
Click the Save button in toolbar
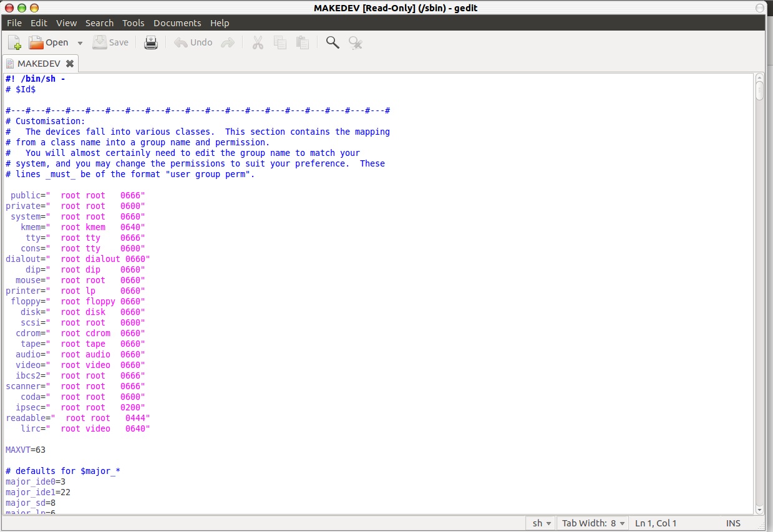[x=110, y=42]
